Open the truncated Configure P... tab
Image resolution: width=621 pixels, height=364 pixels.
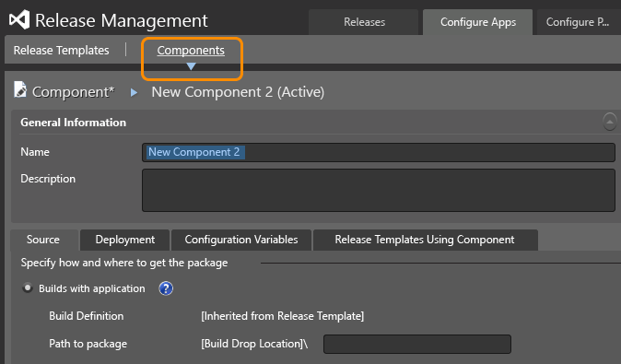579,22
